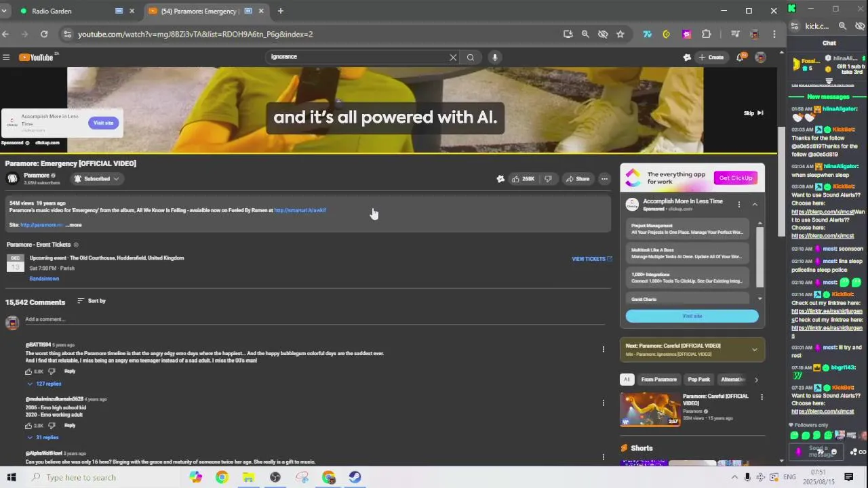Open Chrome three-dot menu

pyautogui.click(x=774, y=34)
